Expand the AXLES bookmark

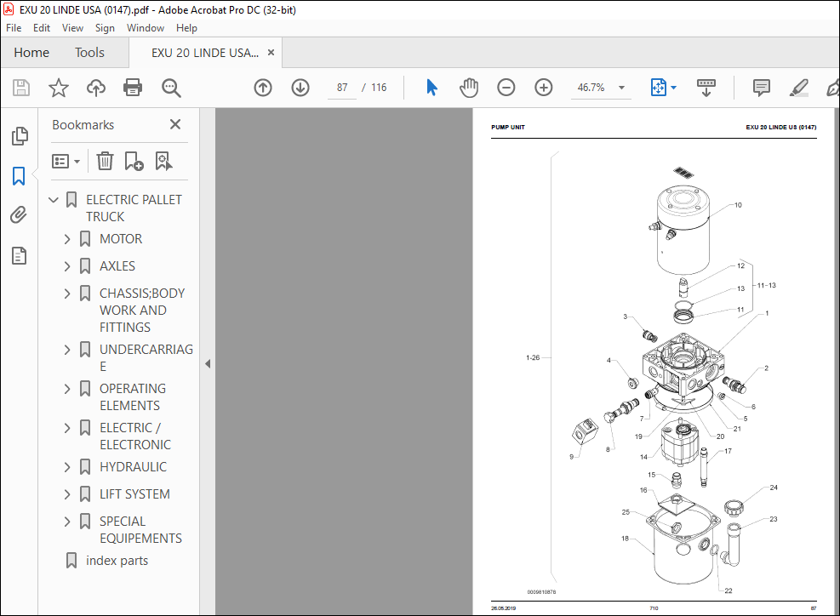click(67, 266)
